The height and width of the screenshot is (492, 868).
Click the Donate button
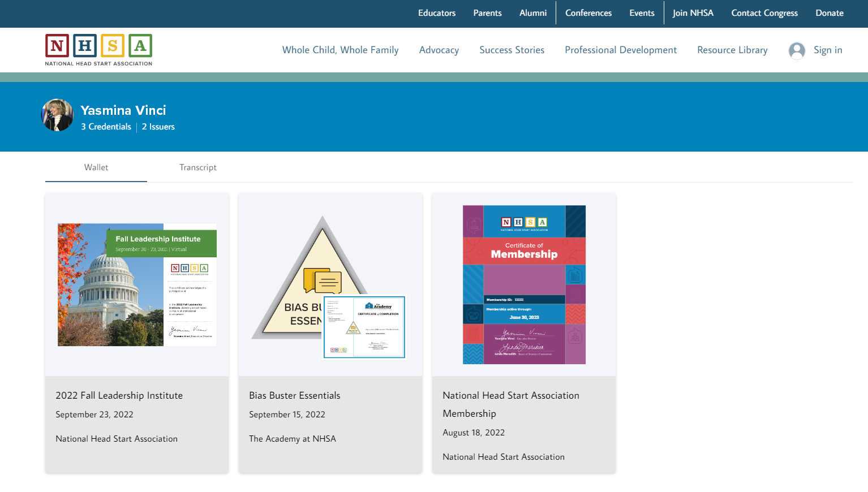coord(829,13)
